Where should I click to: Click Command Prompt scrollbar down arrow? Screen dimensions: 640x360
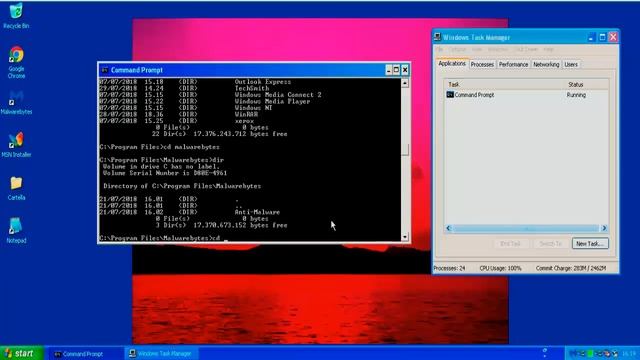point(404,237)
